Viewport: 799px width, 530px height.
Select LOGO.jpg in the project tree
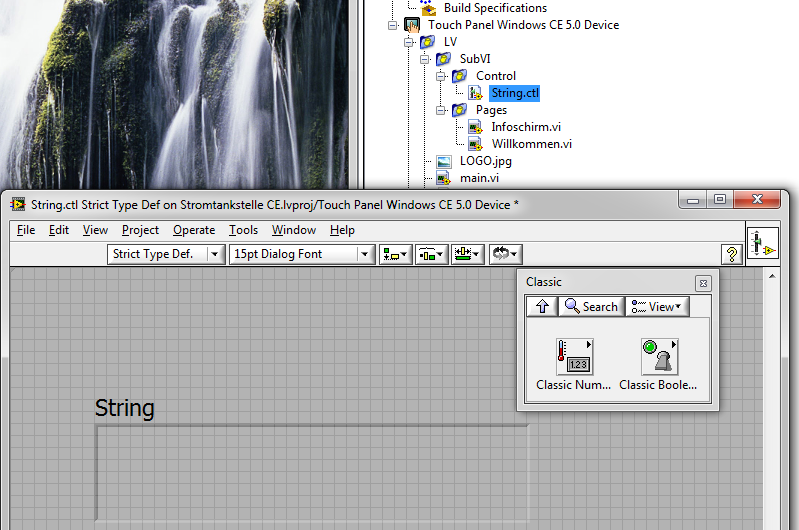pos(486,161)
